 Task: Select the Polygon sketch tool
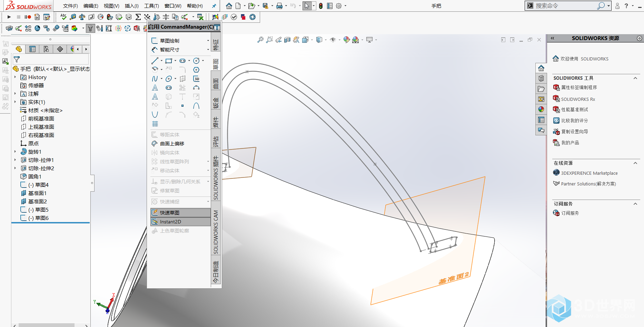point(196,70)
